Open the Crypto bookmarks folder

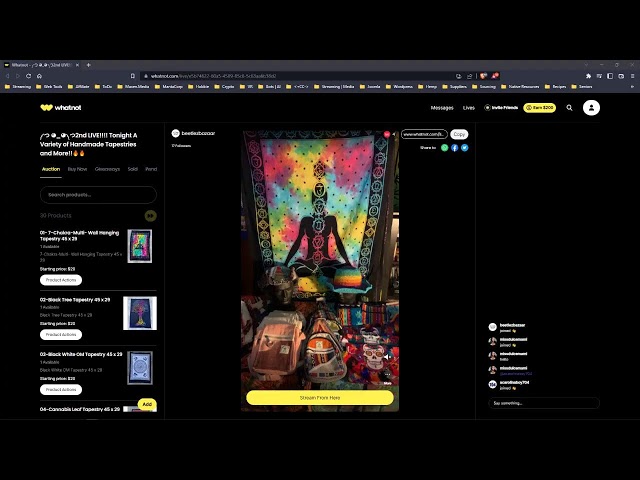click(x=224, y=87)
